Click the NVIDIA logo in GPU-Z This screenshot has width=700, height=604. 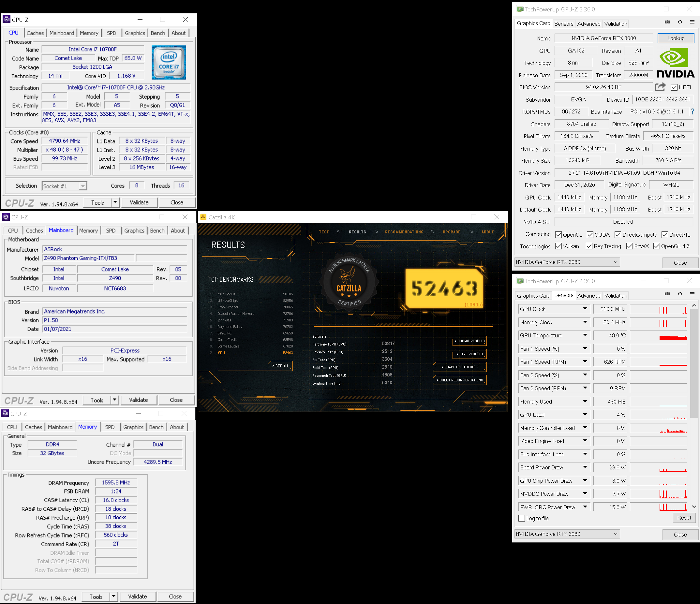coord(676,63)
